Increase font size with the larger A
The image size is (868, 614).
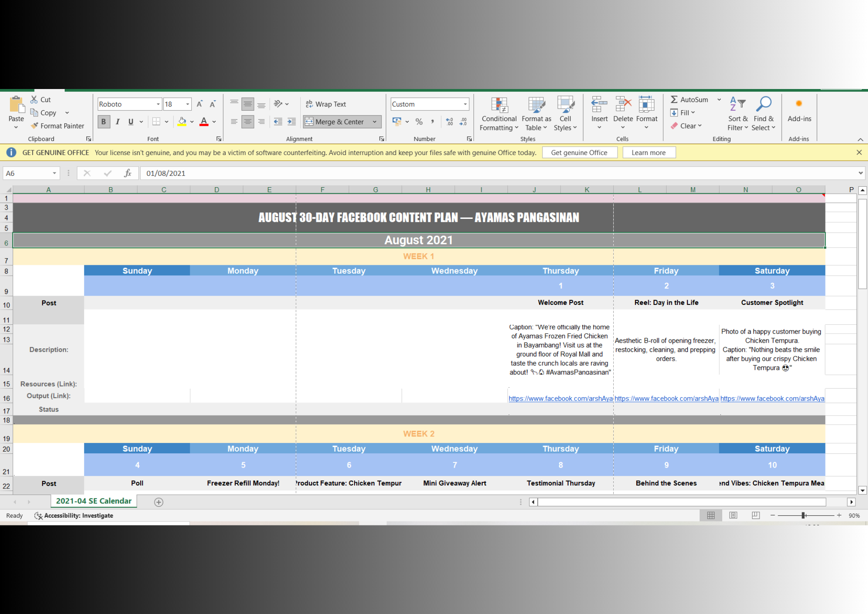pyautogui.click(x=200, y=104)
